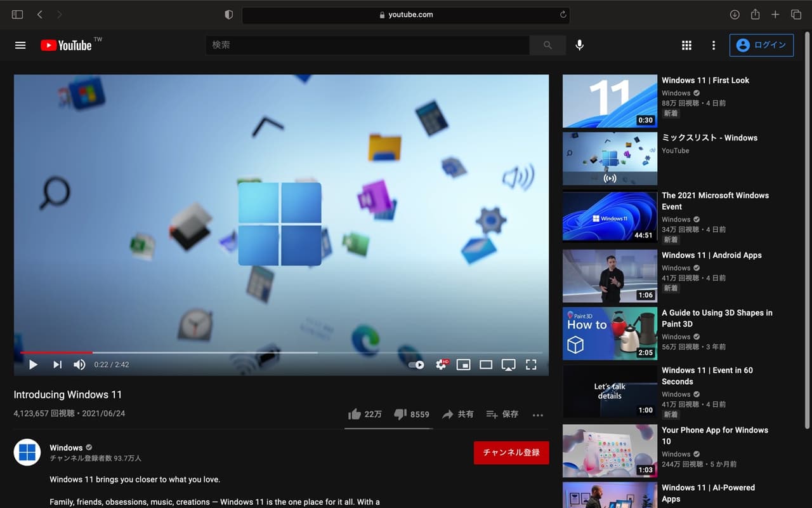Open Windows 11 Event in 60 Seconds
The image size is (812, 508).
pos(707,376)
